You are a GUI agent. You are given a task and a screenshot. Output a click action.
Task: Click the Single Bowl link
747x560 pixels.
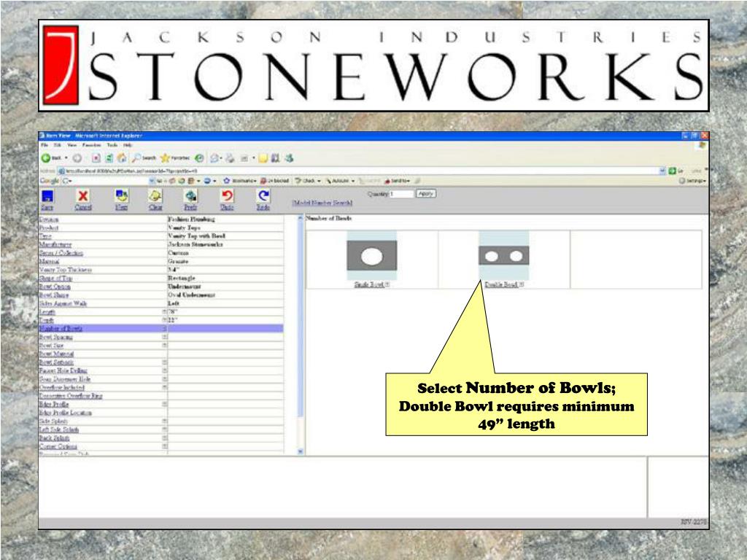pyautogui.click(x=370, y=285)
